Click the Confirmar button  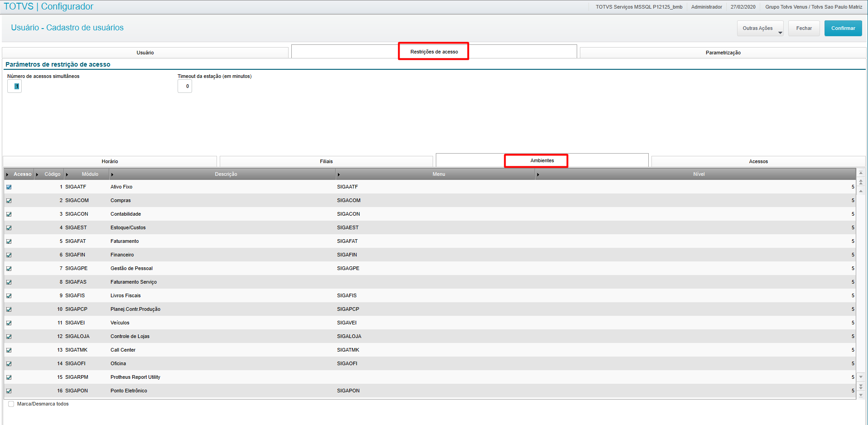pos(843,28)
